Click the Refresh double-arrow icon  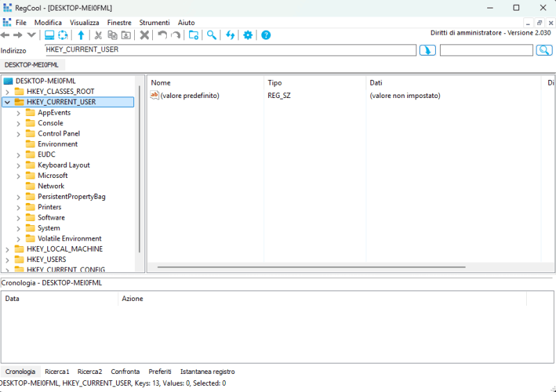230,35
